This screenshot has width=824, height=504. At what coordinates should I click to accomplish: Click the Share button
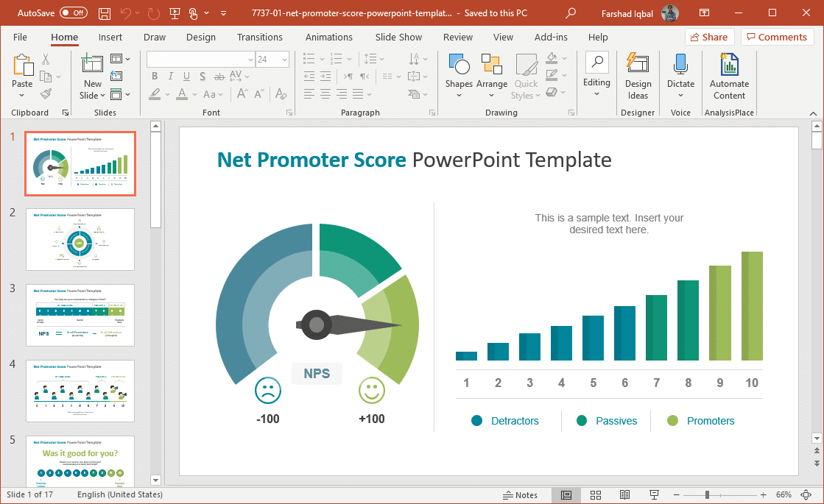709,37
